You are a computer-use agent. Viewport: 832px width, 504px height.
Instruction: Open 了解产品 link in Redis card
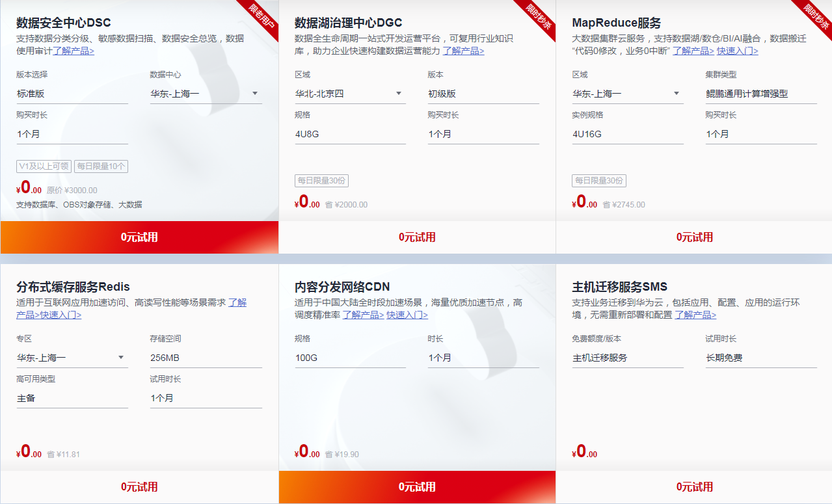click(237, 302)
